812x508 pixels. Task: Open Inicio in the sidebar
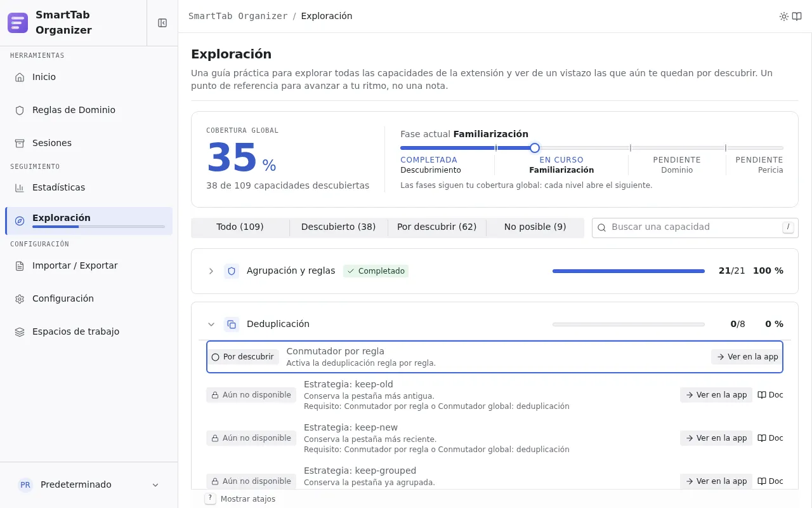point(89,77)
